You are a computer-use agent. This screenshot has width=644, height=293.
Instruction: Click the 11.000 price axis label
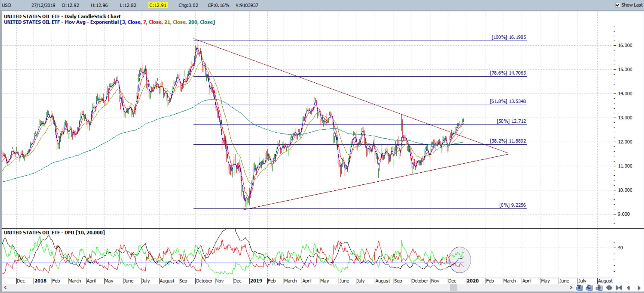coord(625,166)
